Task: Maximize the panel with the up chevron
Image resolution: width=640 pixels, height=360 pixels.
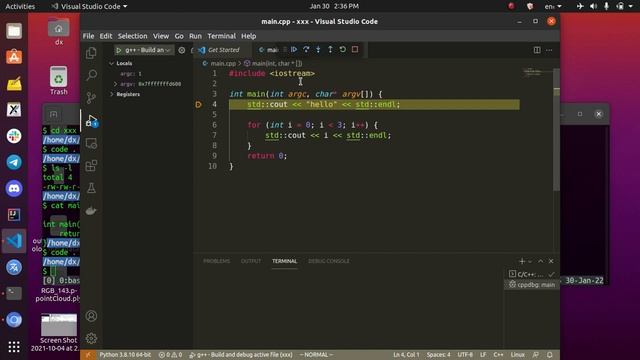Action: [541, 261]
